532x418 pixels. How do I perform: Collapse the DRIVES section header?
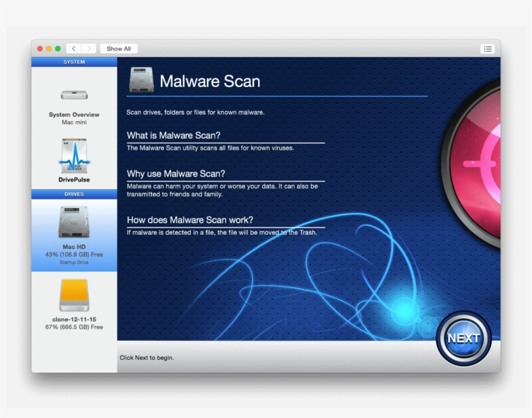[x=73, y=193]
